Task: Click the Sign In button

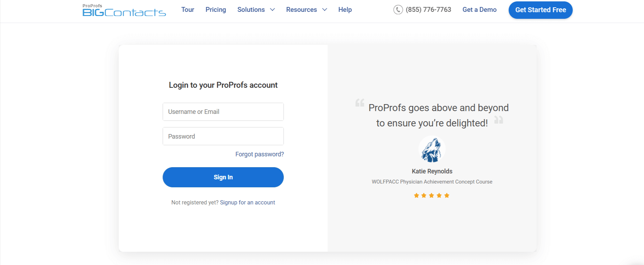Action: tap(223, 177)
